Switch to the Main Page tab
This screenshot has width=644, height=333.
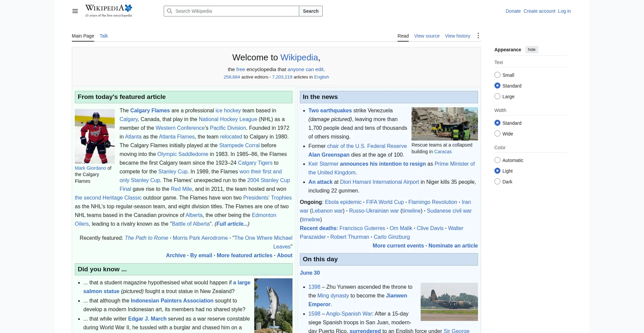click(x=83, y=36)
